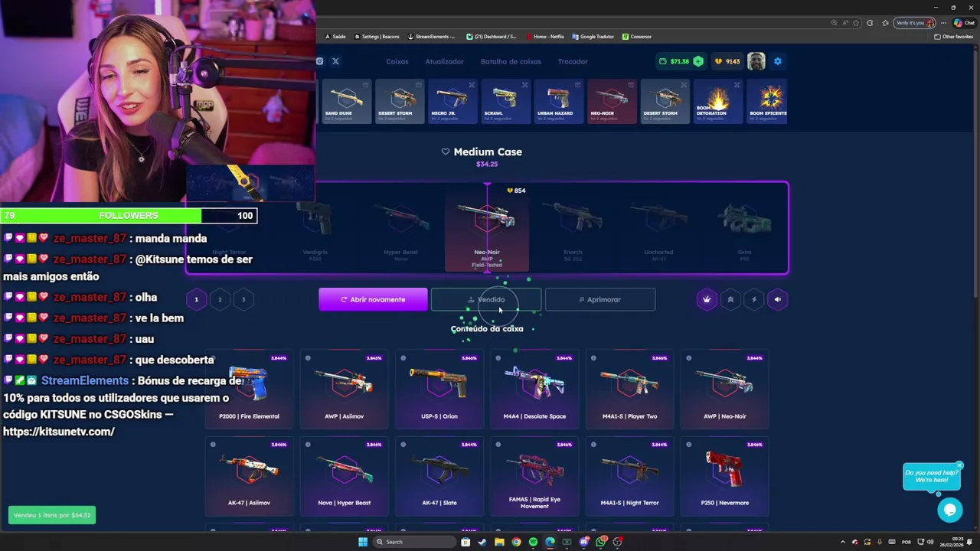Select the M4A1-S | Night Terror item
Screen dimensions: 980x551
pyautogui.click(x=629, y=476)
